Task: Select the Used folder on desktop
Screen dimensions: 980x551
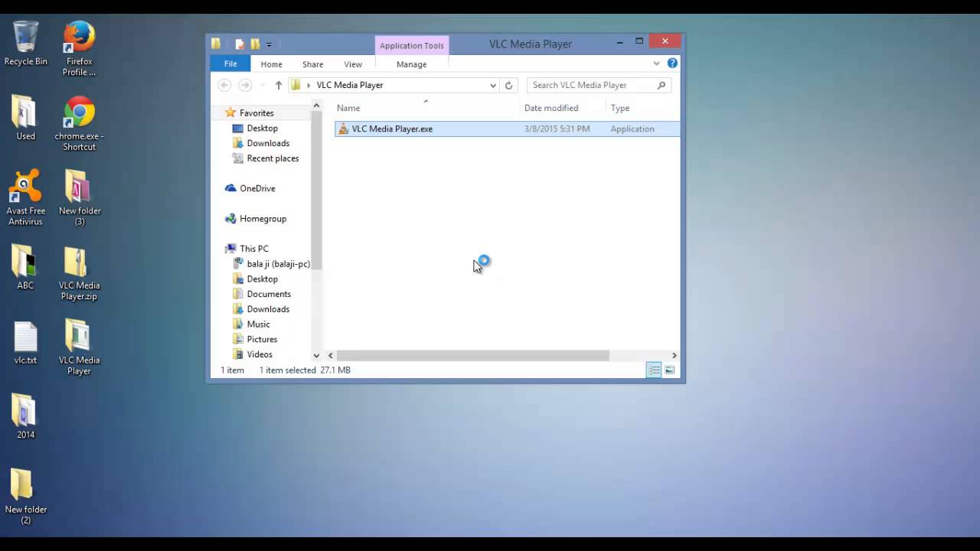Action: point(25,119)
